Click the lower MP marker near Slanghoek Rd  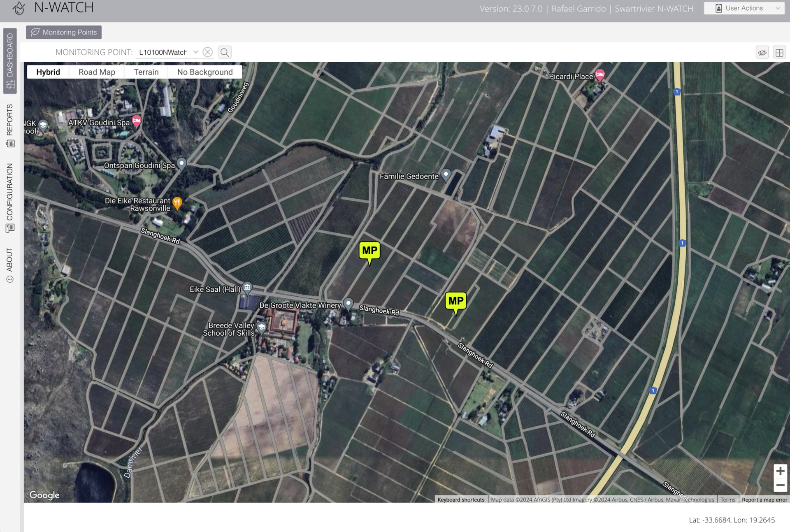455,303
